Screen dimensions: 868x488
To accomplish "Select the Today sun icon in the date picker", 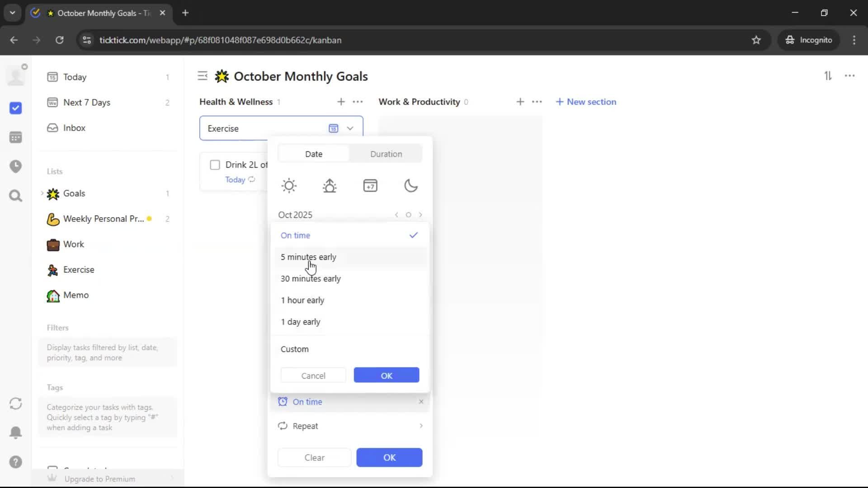I will click(289, 186).
